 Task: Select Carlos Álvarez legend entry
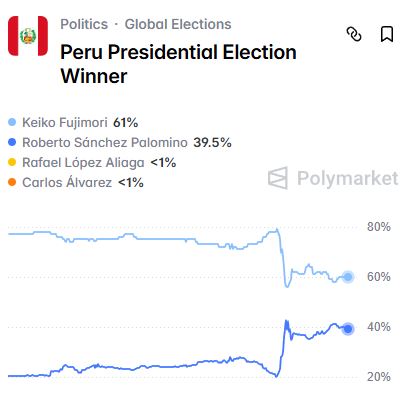[76, 182]
